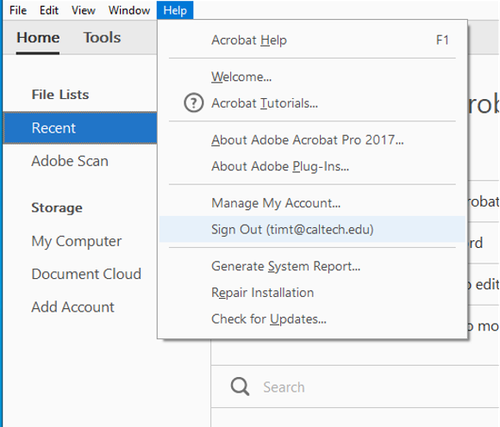Open the Window menu
This screenshot has width=500, height=427.
click(129, 10)
